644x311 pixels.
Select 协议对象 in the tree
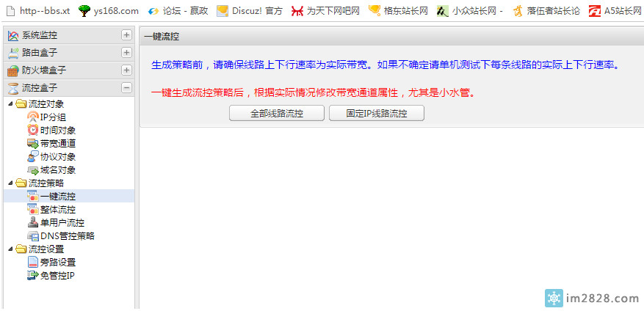[58, 157]
